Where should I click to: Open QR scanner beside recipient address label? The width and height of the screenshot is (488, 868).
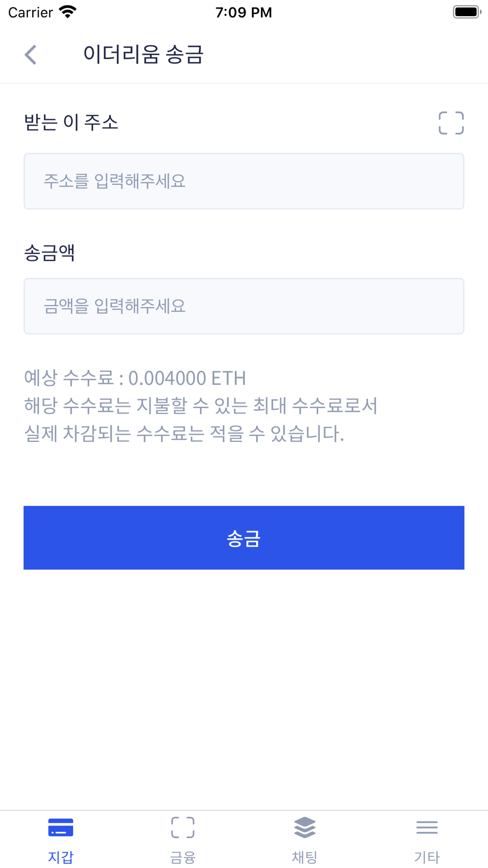(x=451, y=123)
